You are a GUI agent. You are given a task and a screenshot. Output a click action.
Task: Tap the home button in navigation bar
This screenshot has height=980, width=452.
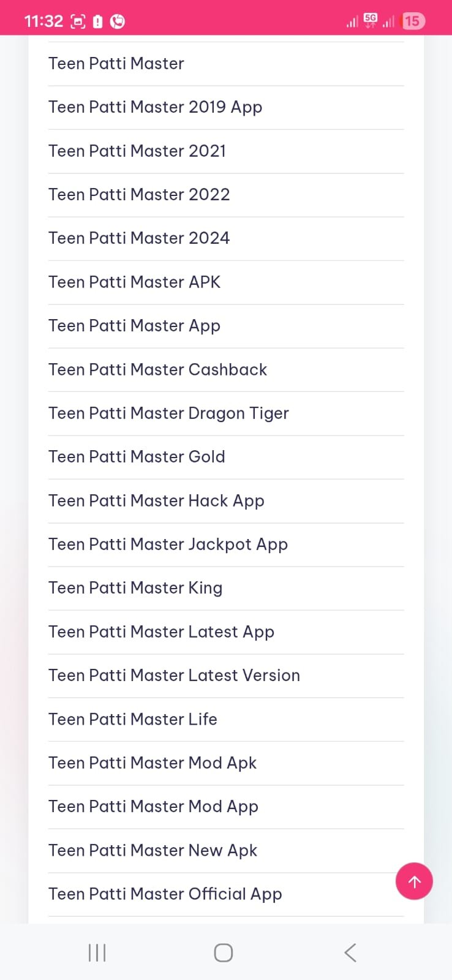[x=223, y=952]
